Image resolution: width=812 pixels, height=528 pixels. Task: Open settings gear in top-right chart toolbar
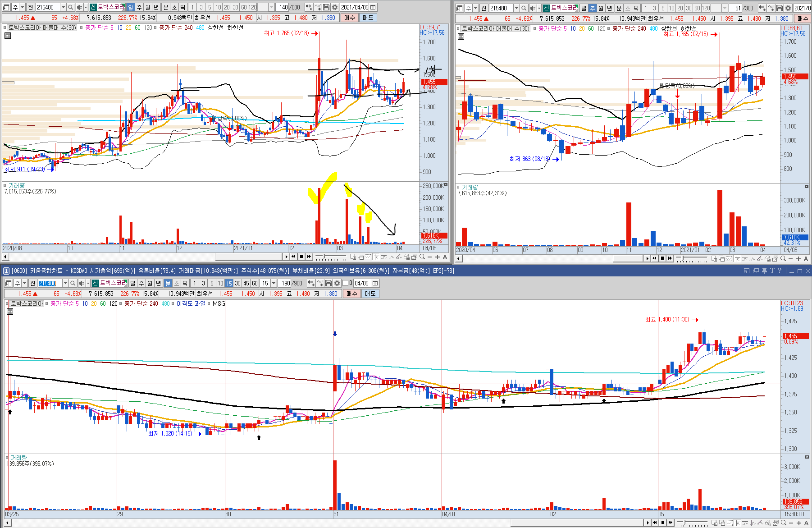pos(788,8)
